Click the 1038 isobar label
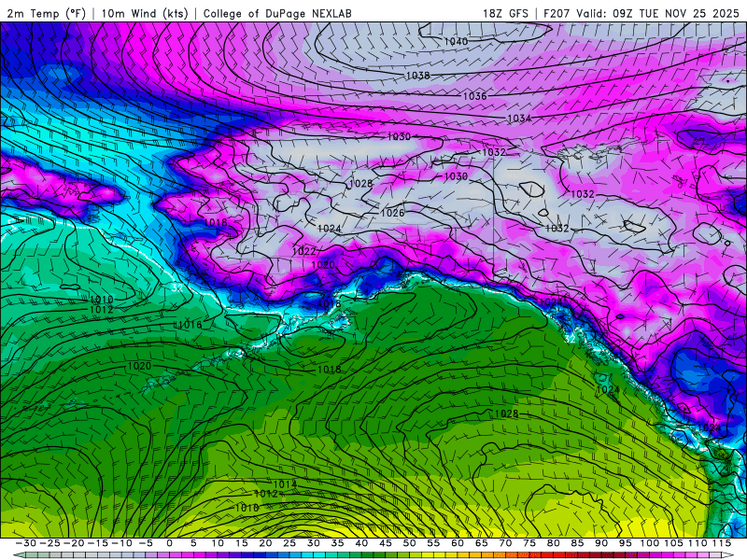The height and width of the screenshot is (560, 747). (x=417, y=76)
